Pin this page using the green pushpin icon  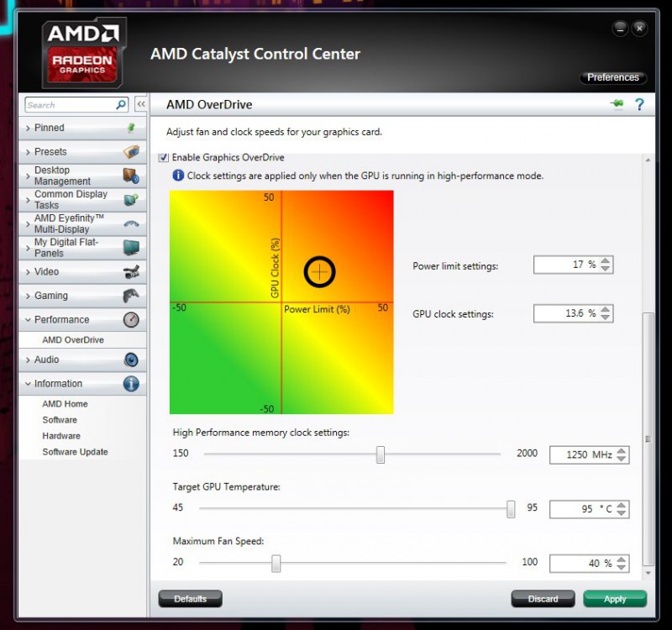point(617,104)
